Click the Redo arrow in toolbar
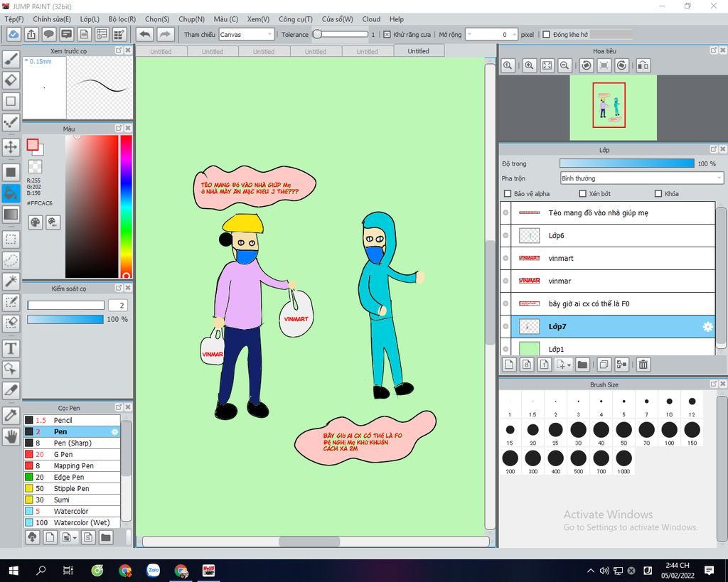This screenshot has width=728, height=582. 165,34
